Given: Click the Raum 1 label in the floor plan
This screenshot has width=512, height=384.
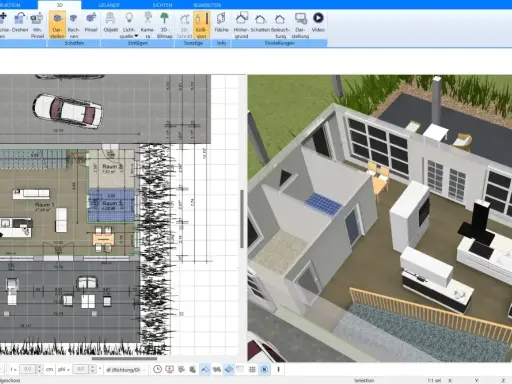Looking at the screenshot, I should (x=45, y=204).
